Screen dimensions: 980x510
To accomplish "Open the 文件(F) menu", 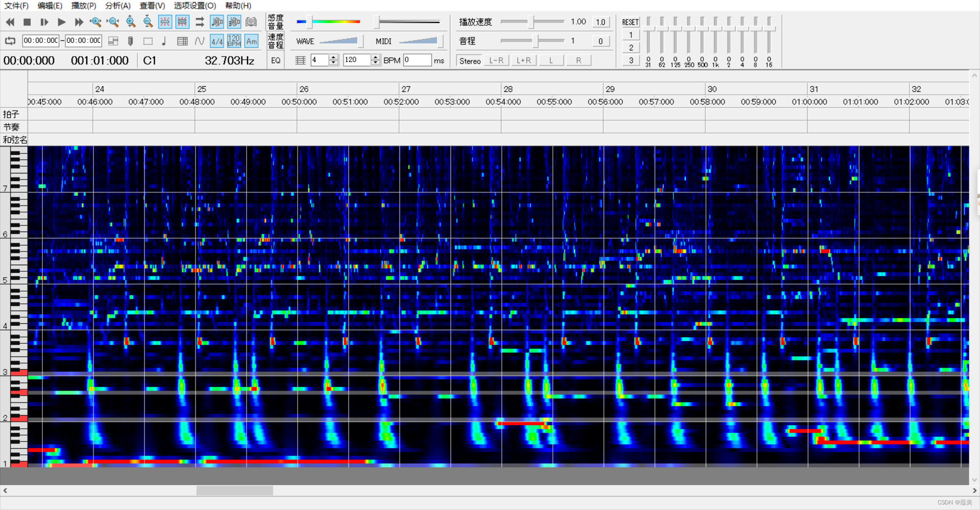I will tap(17, 6).
